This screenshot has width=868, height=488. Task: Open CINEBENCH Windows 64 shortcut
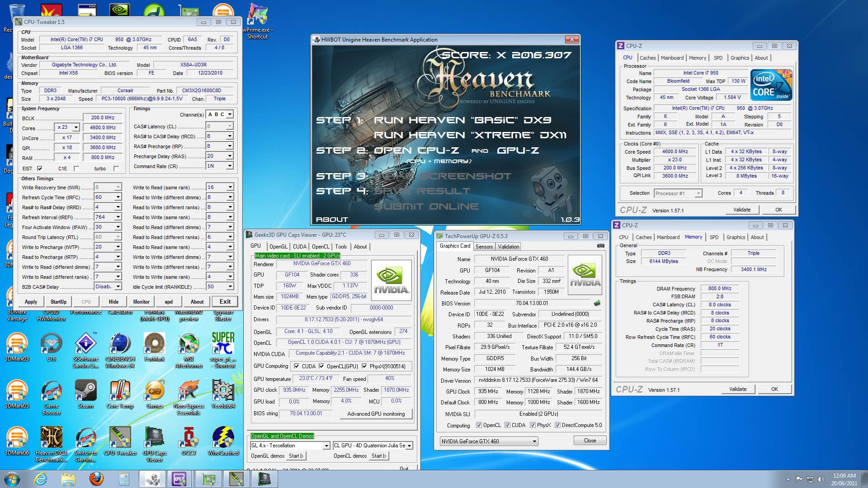coord(120,350)
